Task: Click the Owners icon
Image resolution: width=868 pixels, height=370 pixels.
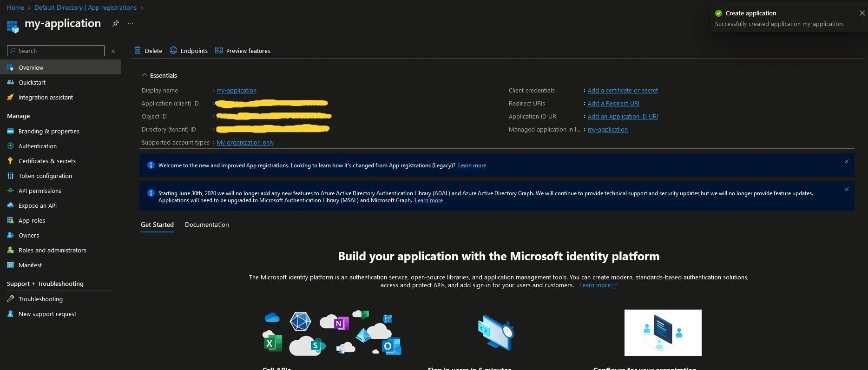Action: pyautogui.click(x=10, y=235)
